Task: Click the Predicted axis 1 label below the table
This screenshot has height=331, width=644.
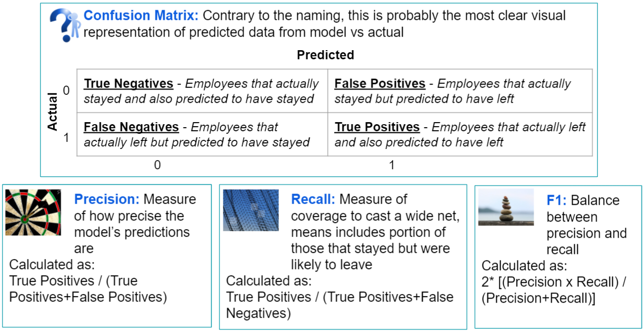Action: point(391,165)
